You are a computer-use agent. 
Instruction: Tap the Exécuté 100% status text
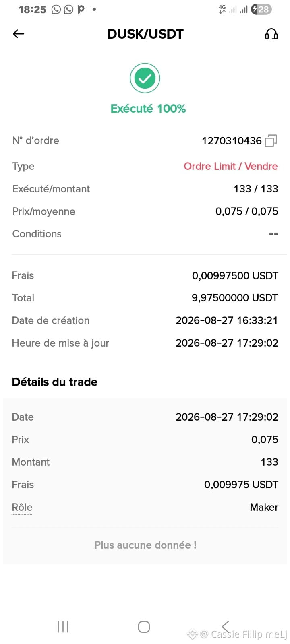(x=148, y=109)
